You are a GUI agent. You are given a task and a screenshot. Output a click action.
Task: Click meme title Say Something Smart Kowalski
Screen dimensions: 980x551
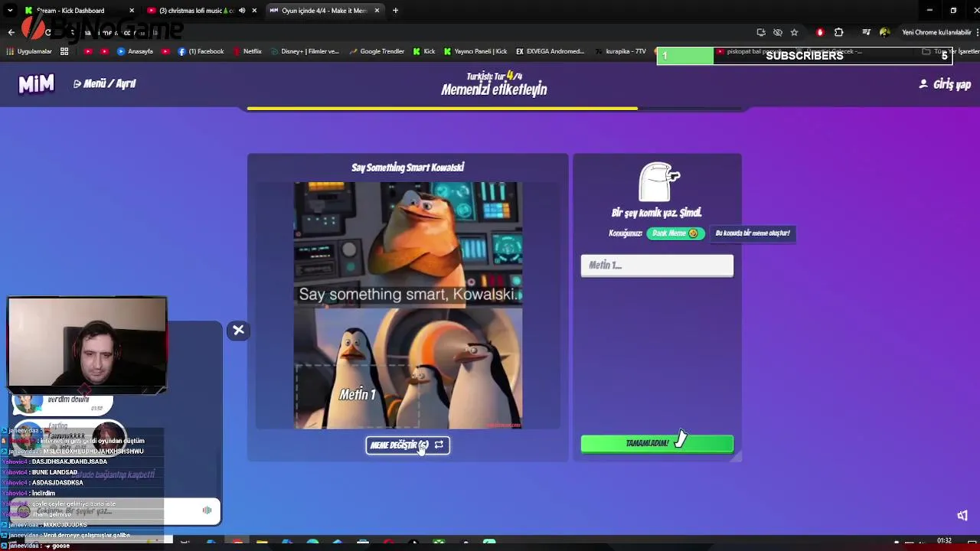[x=407, y=168]
